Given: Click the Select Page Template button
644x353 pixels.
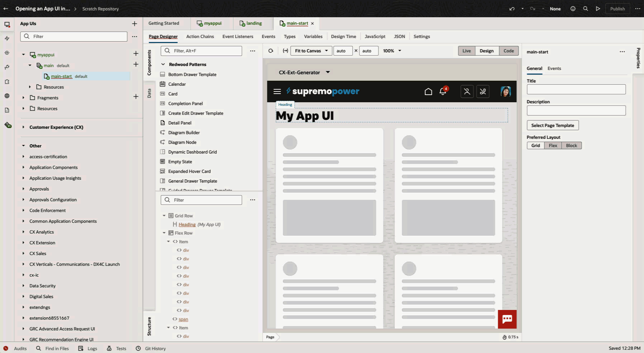Looking at the screenshot, I should click(x=553, y=125).
